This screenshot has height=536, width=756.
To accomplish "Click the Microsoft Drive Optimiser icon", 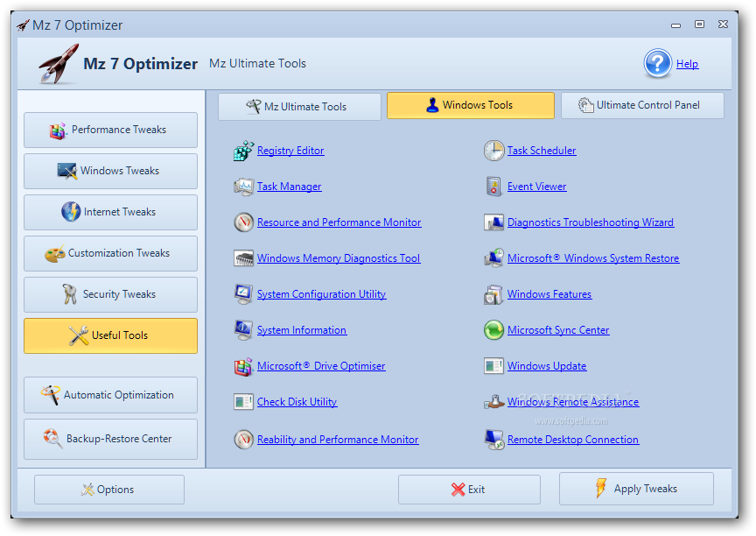I will click(x=243, y=367).
